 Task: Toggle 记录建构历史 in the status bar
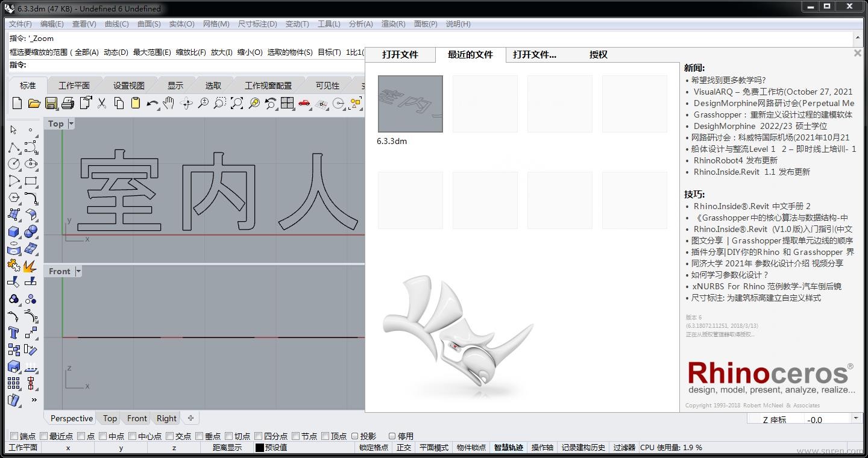[583, 447]
